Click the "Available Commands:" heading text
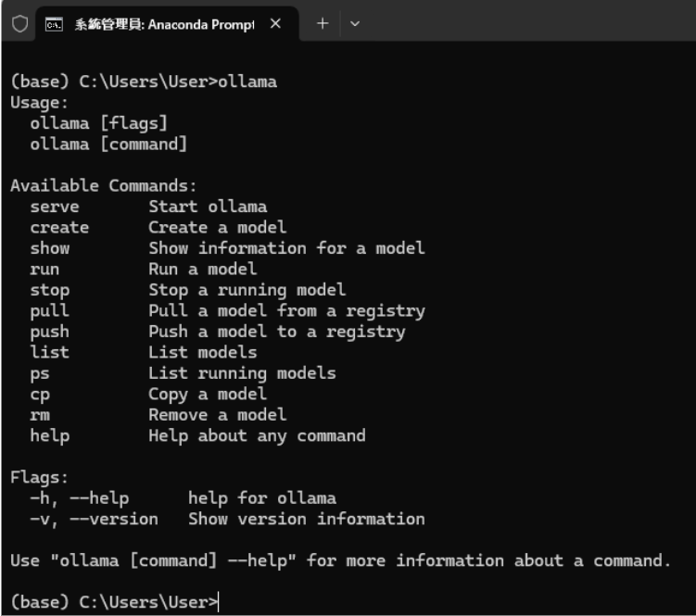The width and height of the screenshot is (696, 616). coord(104,185)
